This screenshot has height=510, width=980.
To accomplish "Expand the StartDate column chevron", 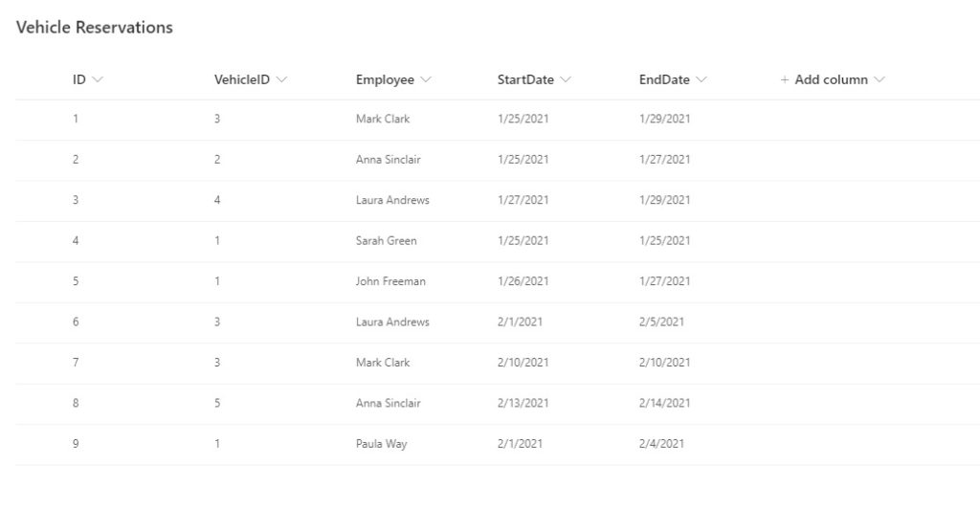I will 566,80.
